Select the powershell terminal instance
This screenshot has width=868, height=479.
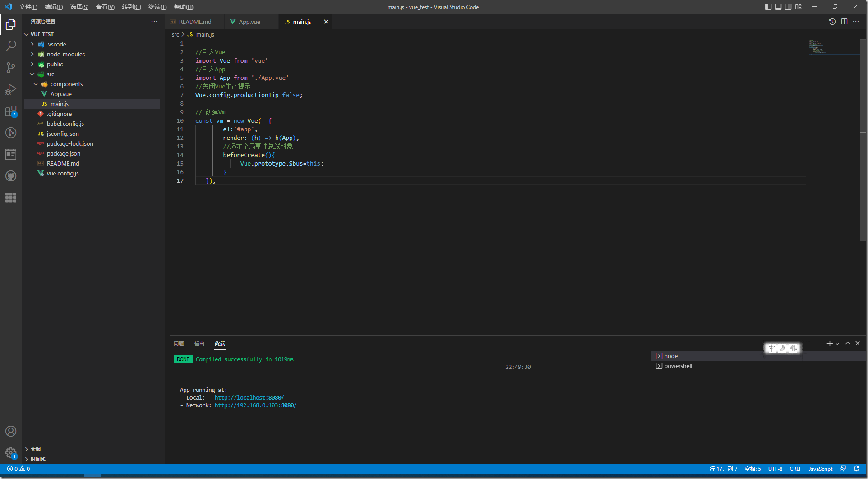[x=758, y=366]
